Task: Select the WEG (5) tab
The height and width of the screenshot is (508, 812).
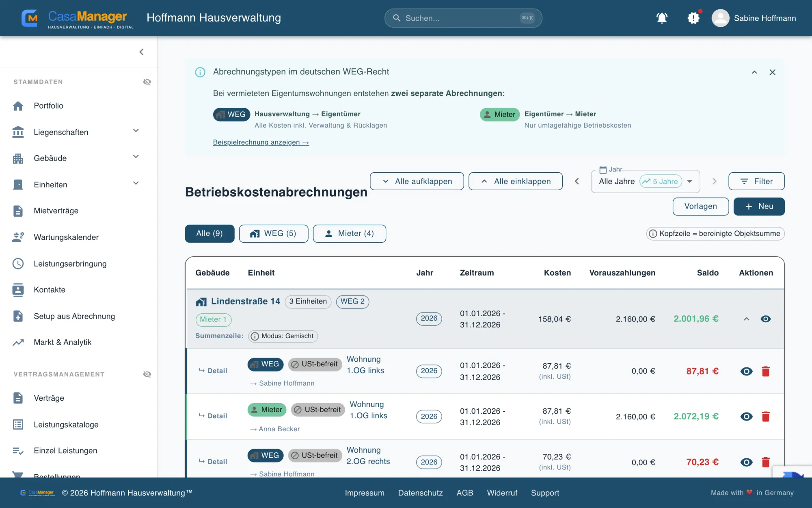Action: coord(274,234)
